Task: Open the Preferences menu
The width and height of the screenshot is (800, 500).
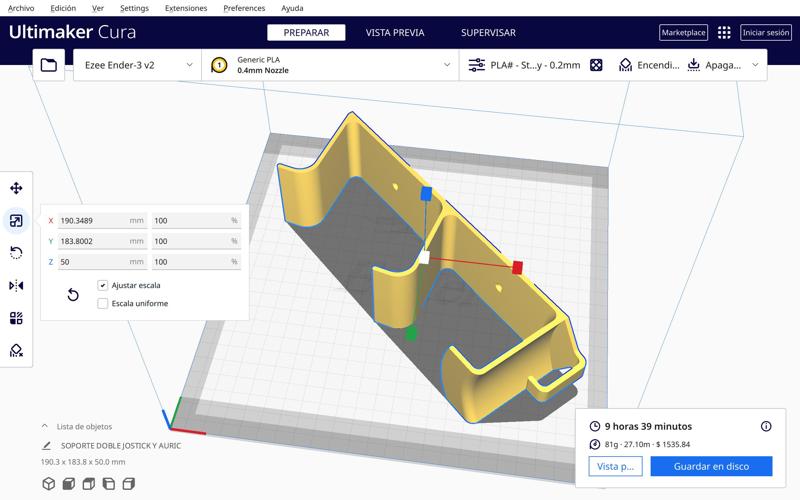Action: pos(244,8)
